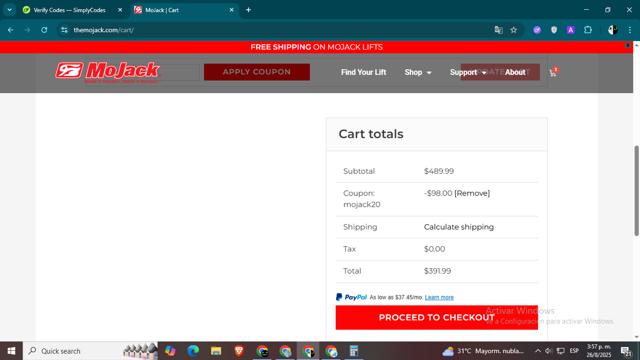The image size is (640, 360).
Task: Click the Subtotal value $489.99
Action: (x=439, y=171)
